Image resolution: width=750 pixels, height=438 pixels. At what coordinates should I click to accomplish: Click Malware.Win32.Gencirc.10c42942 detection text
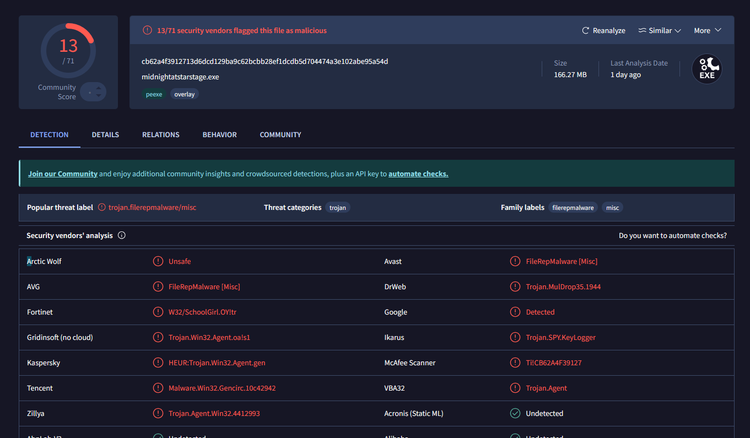(222, 388)
